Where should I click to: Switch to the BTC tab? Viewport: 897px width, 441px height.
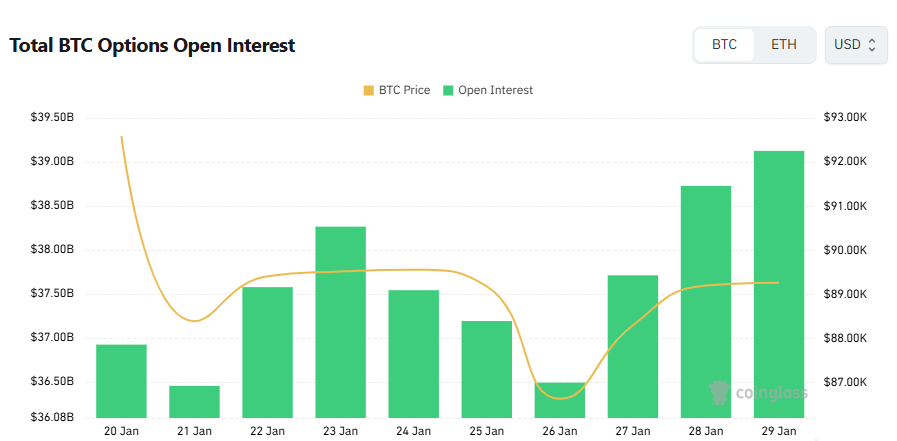724,45
